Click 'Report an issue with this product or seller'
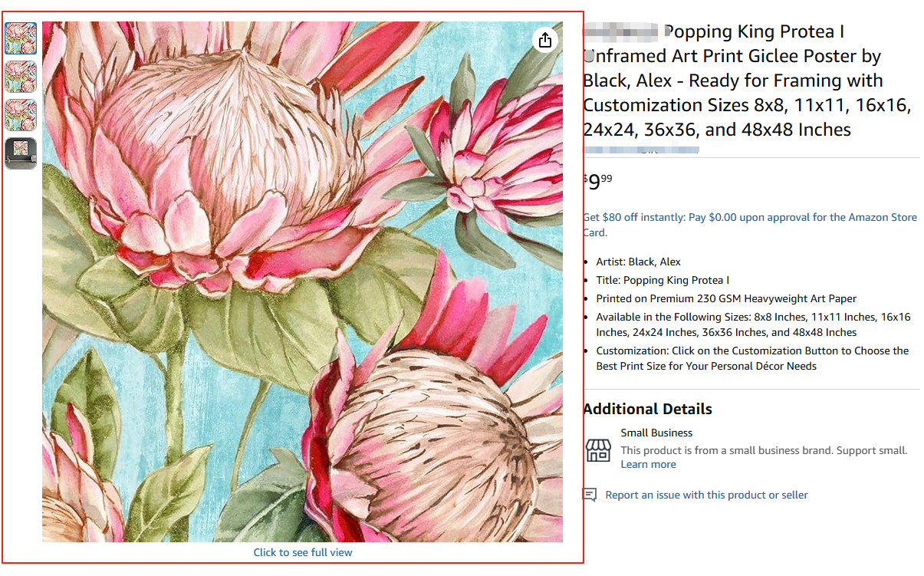924x576 pixels. coord(706,495)
